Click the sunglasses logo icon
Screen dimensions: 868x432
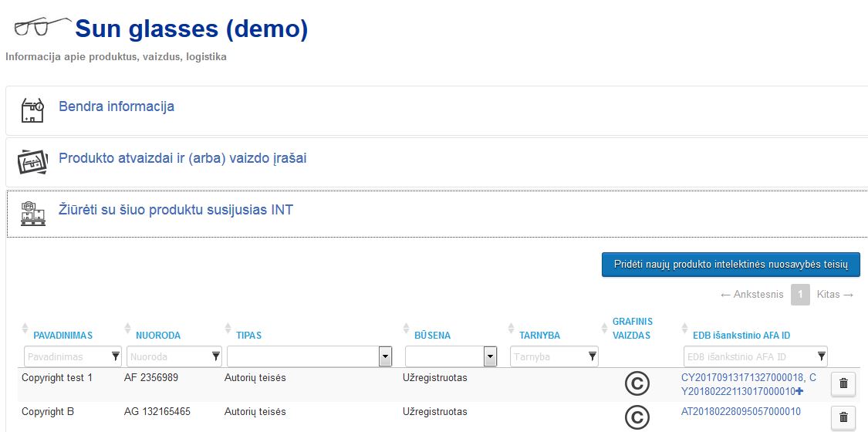coord(42,26)
